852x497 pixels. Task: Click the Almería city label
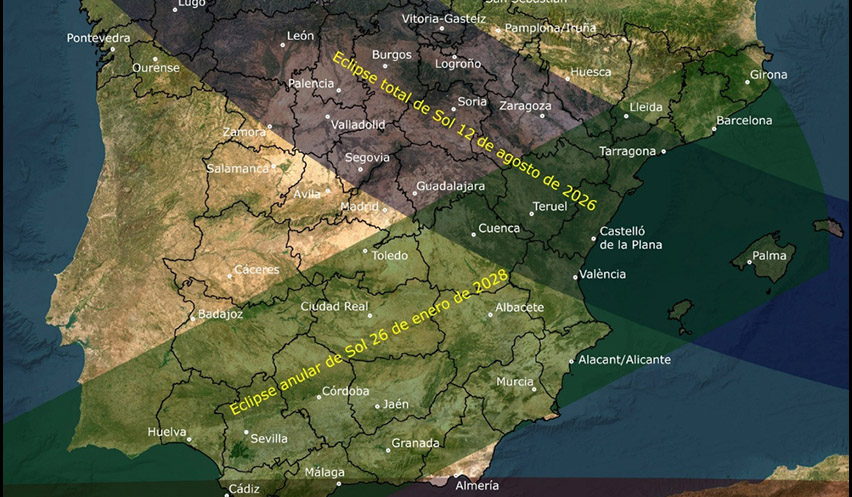pos(477,486)
